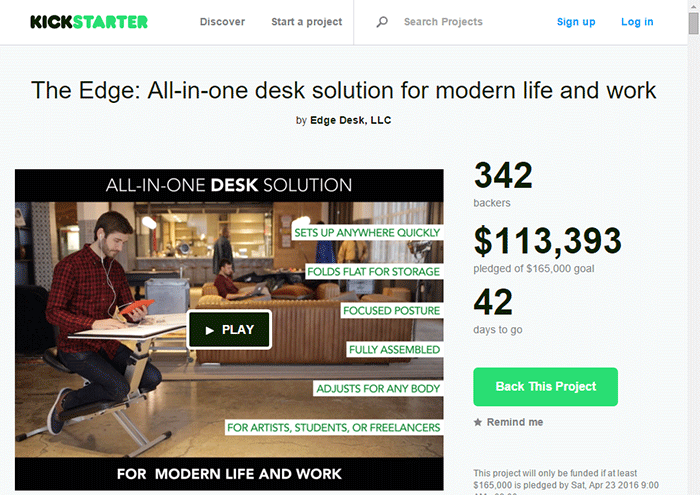Viewport: 700px width, 495px height.
Task: Open the Sign up link
Action: 576,22
